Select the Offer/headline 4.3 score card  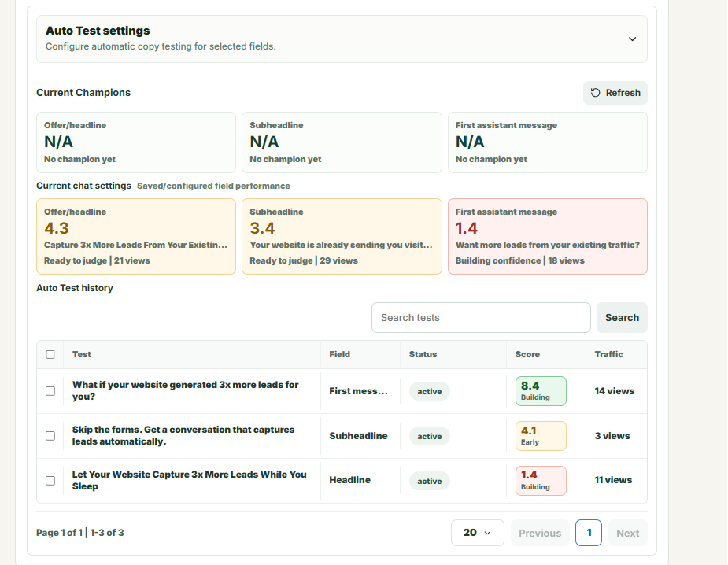click(x=136, y=236)
